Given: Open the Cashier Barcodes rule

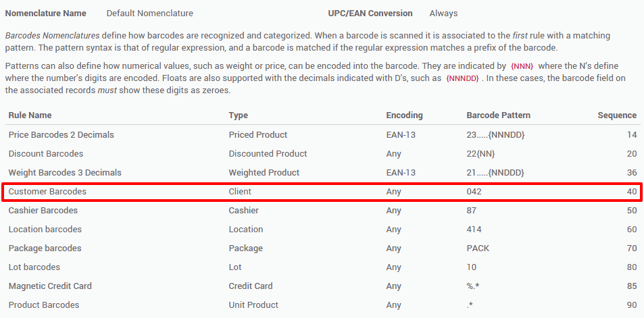Looking at the screenshot, I should coord(322,210).
